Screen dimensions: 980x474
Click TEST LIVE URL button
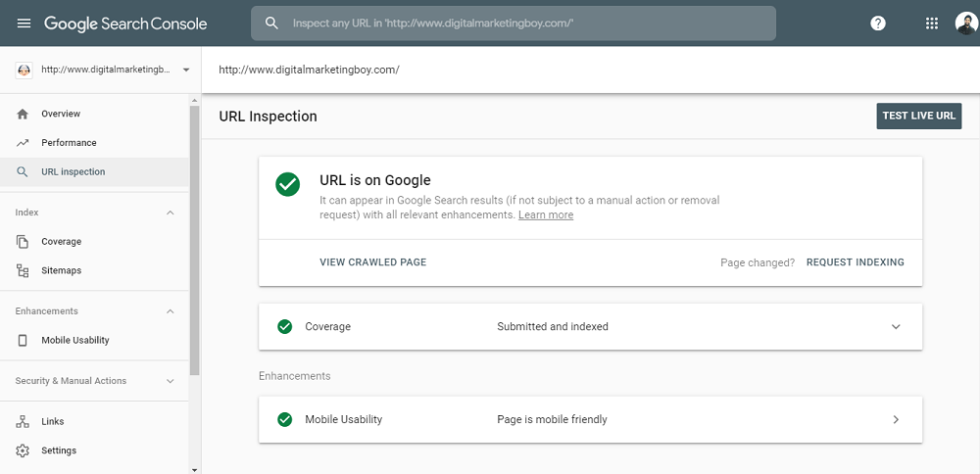(919, 117)
